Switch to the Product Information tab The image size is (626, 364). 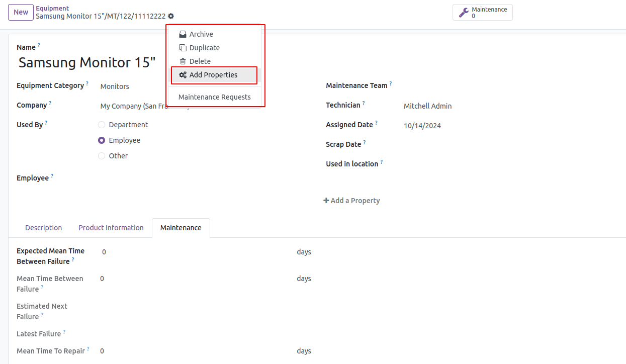[111, 228]
